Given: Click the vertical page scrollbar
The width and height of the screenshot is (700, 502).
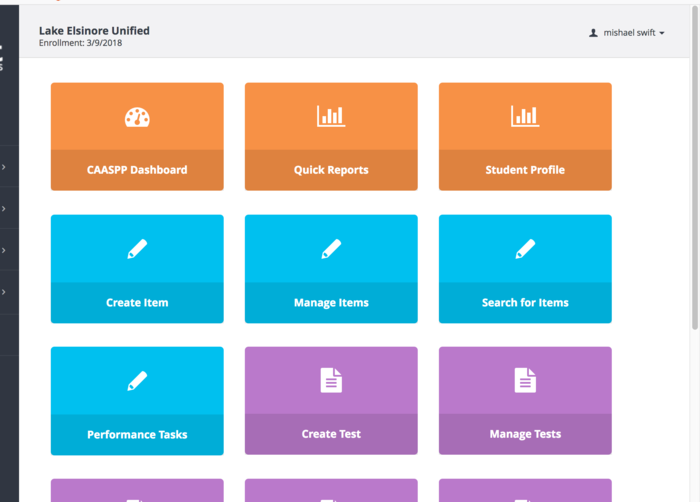Looking at the screenshot, I should [x=695, y=200].
